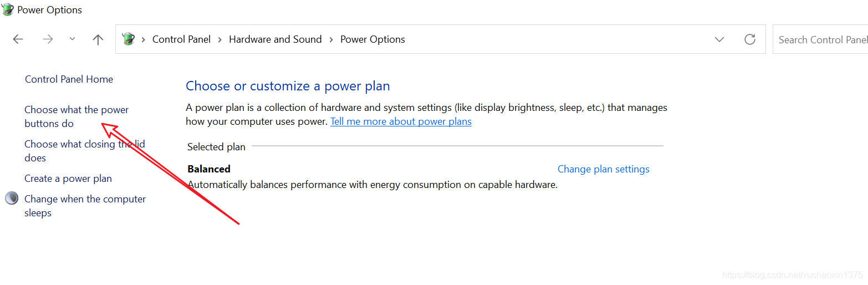Expand chevron after Hardware and Sound breadcrumb
Viewport: 868px width, 285px height.
(x=331, y=39)
